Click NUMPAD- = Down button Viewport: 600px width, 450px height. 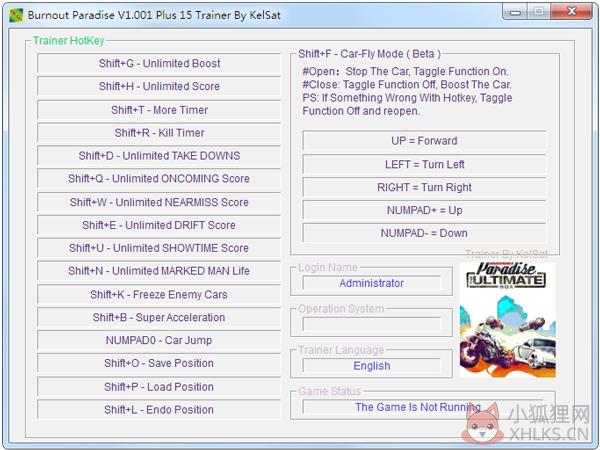(x=424, y=233)
